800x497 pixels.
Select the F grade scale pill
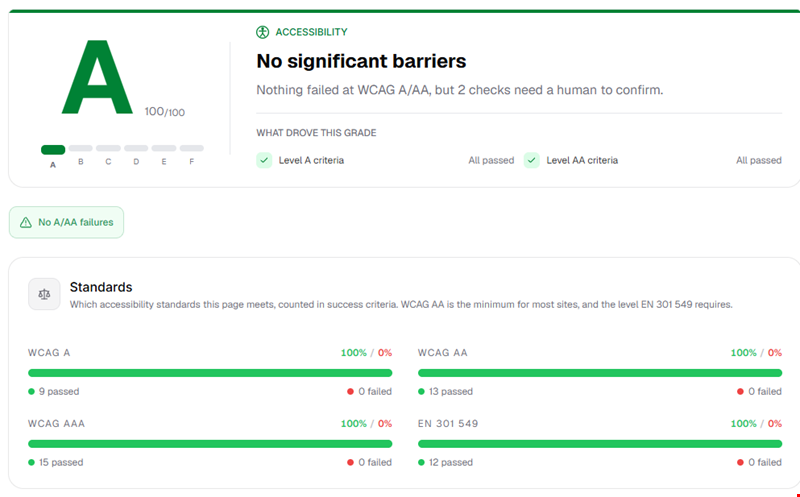(192, 148)
